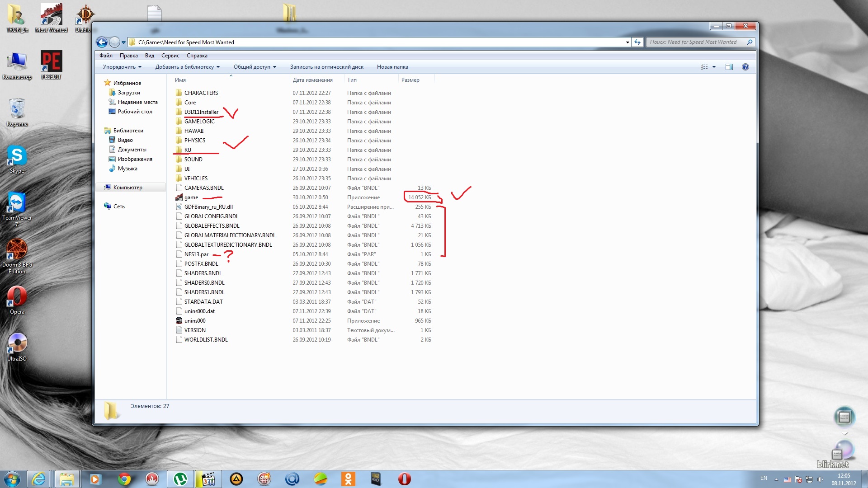Refresh the folder using the refresh icon

[x=637, y=42]
